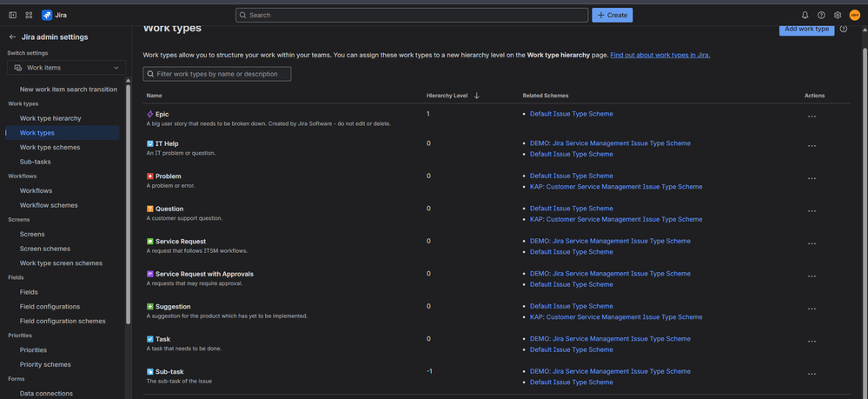Click the Sub-task hierarchy level value -1
Screen dimensions: 868x399
[x=429, y=371]
